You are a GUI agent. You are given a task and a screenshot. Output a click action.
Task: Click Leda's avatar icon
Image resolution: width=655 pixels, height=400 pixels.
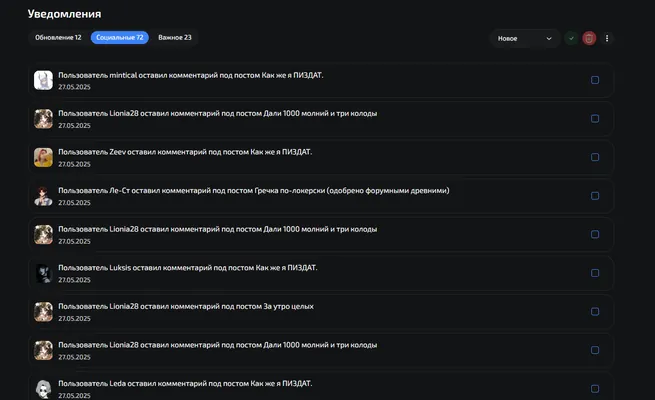pos(43,389)
